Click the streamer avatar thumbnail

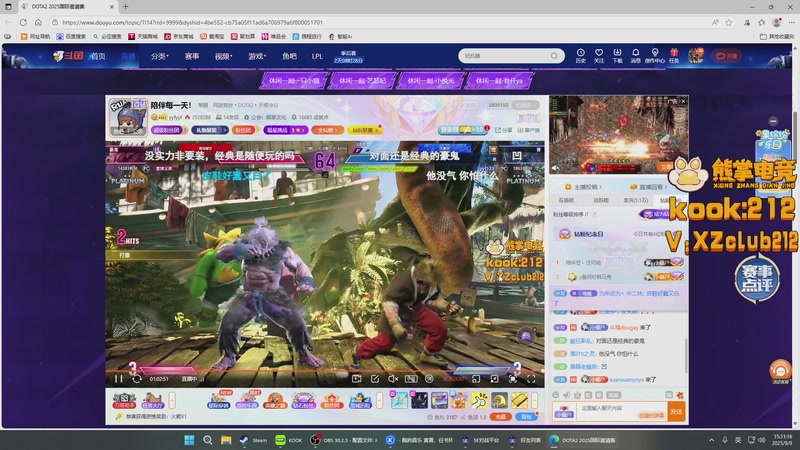tap(128, 117)
